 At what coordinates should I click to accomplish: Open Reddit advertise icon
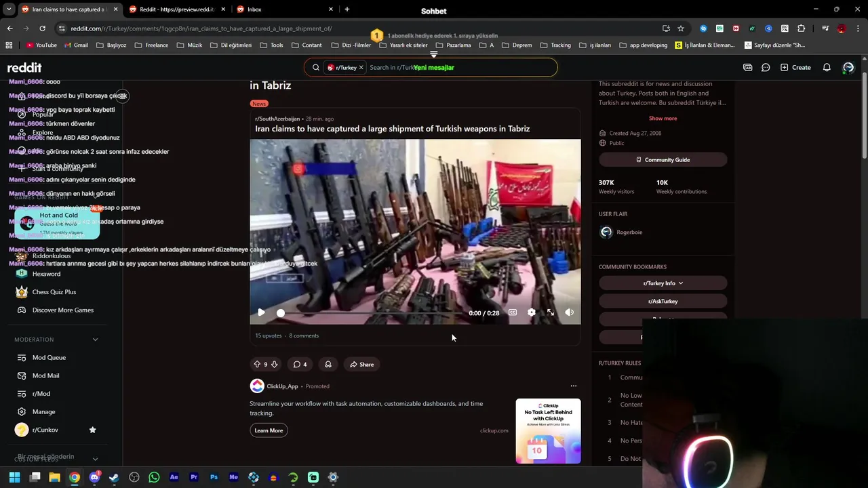click(747, 68)
